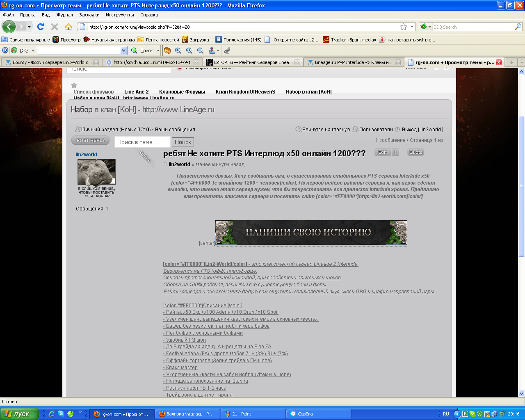Image resolution: width=525 pixels, height=420 pixels.
Task: Zoom in with the plus magnifier icon
Action: tap(178, 50)
